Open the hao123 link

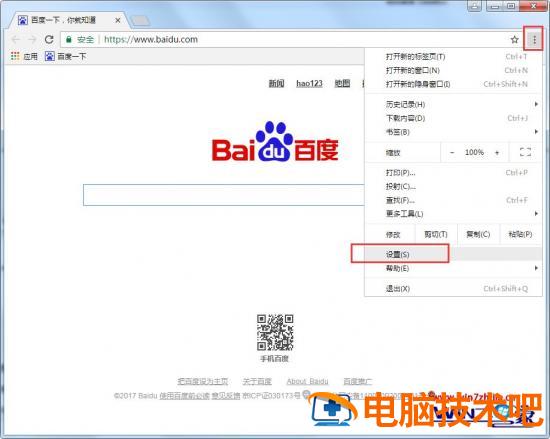point(309,83)
